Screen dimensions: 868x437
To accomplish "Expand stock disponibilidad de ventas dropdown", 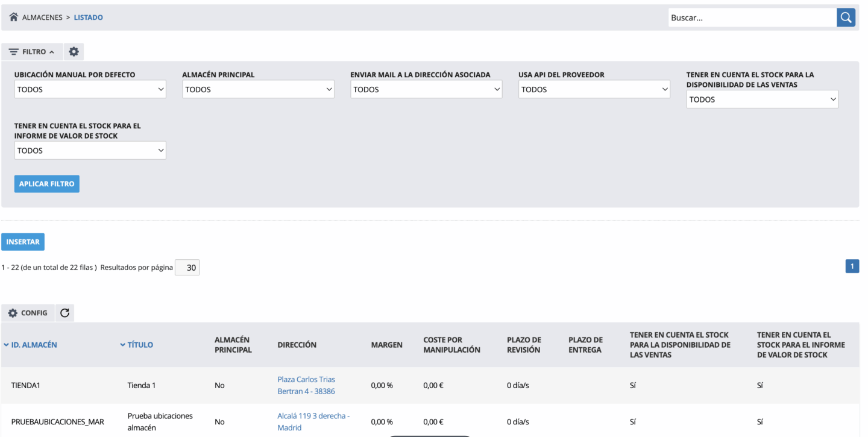I will click(762, 99).
